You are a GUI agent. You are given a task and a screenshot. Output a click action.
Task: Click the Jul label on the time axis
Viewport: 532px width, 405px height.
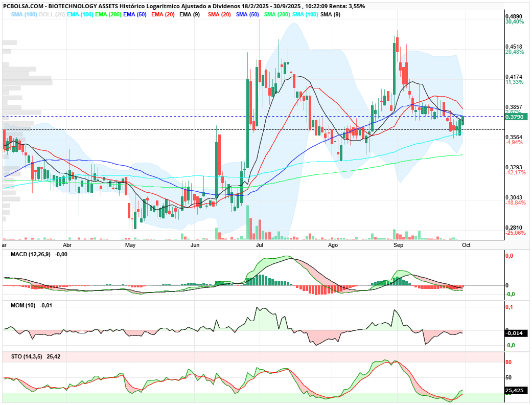click(x=260, y=245)
